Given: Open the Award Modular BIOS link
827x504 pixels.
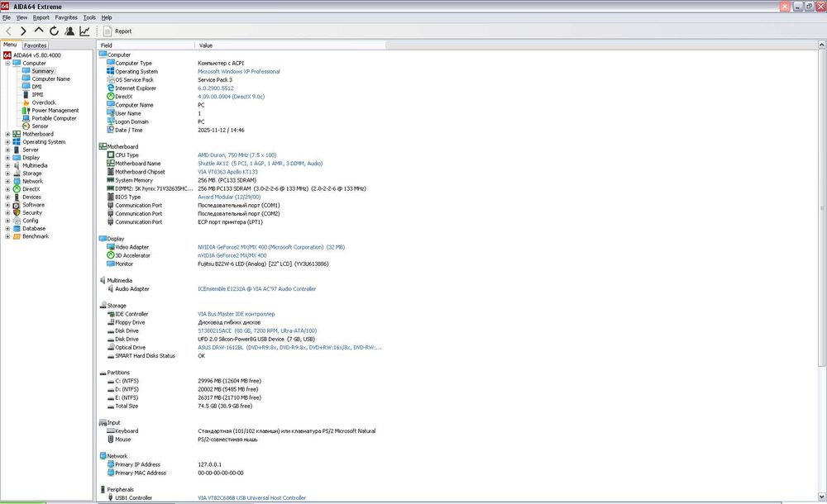Looking at the screenshot, I should pos(229,197).
